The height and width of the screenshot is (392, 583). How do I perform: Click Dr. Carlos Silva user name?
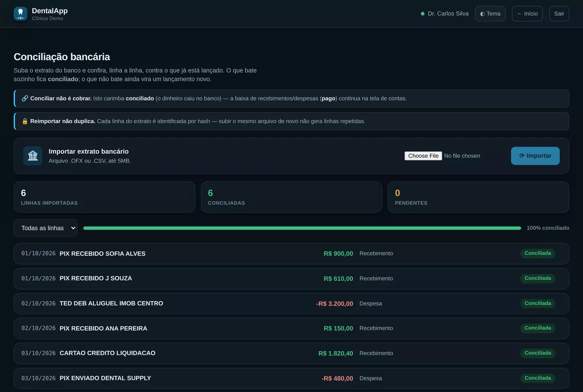(x=448, y=14)
